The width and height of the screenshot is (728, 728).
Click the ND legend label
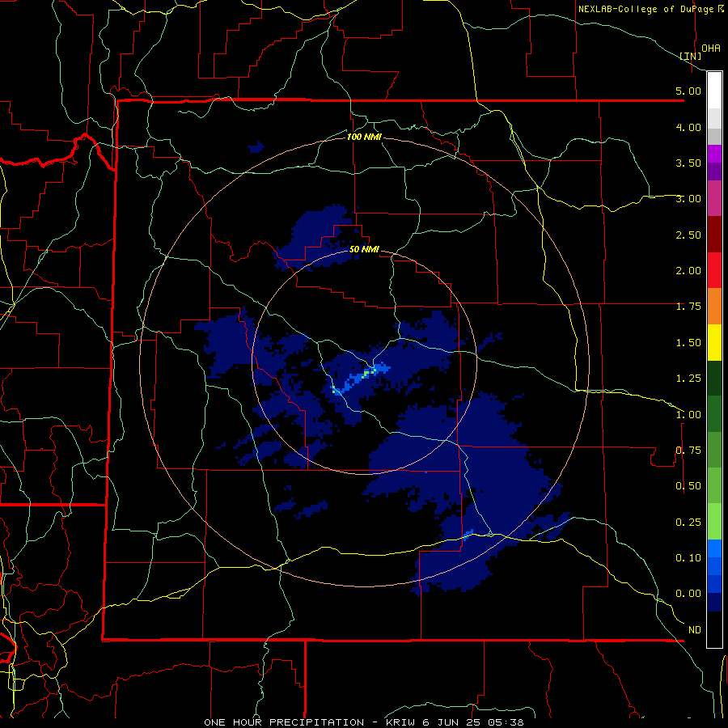[x=695, y=630]
